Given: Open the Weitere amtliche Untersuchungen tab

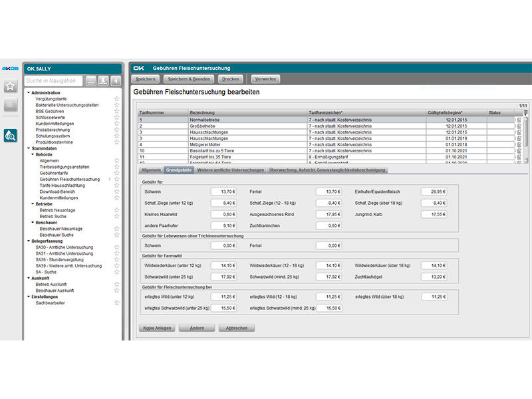Looking at the screenshot, I should pyautogui.click(x=231, y=170).
